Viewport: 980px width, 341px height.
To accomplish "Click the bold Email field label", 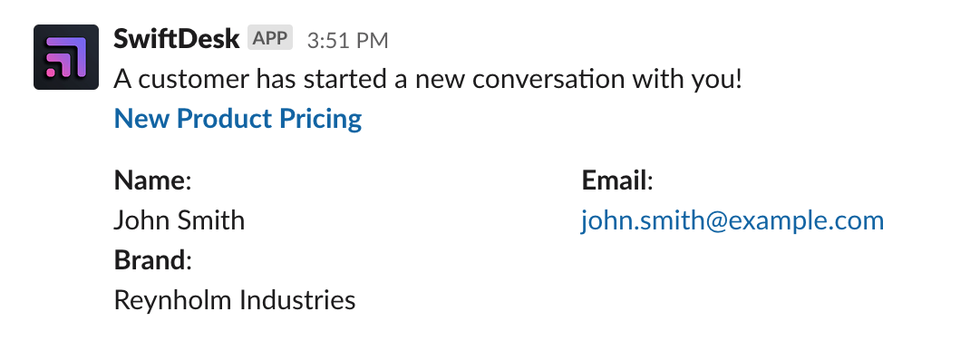I will [615, 180].
